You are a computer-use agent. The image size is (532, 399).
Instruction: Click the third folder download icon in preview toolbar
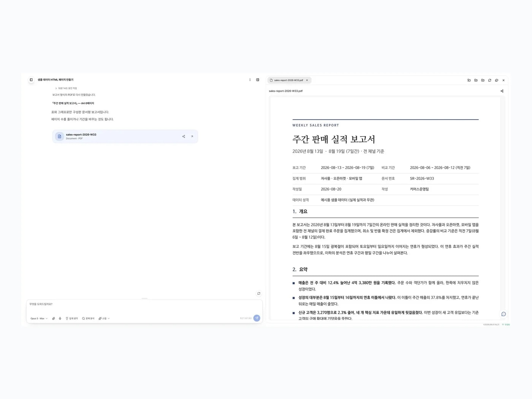483,80
